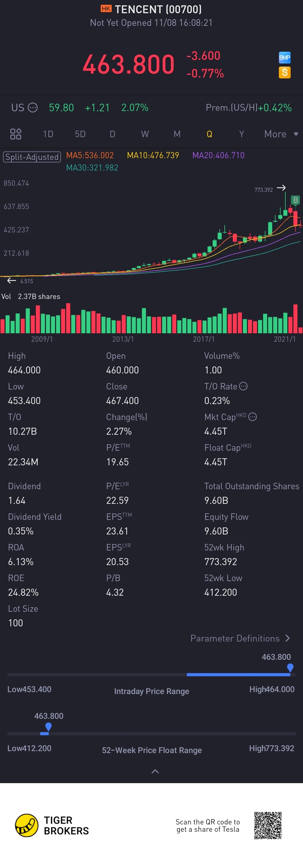The width and height of the screenshot is (303, 868).
Task: Tap the P/E TTM value 19.65
Action: (117, 462)
